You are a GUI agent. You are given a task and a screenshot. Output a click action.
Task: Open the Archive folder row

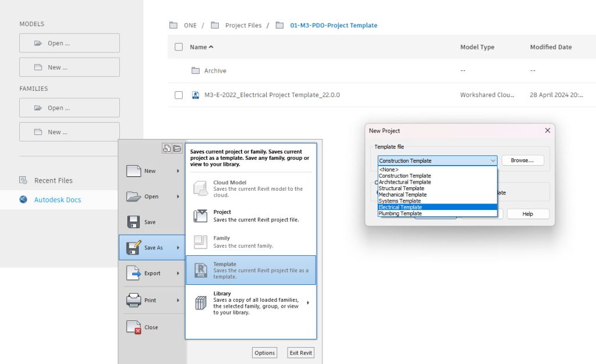382,70
